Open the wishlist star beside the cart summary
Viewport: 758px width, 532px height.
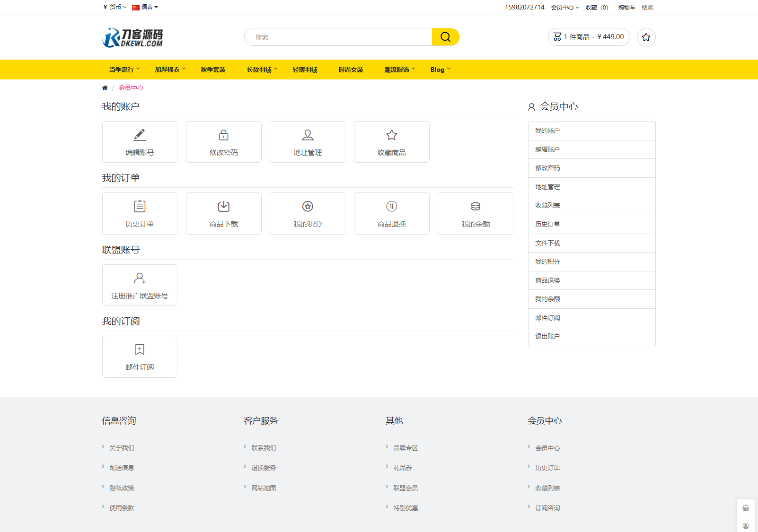point(646,37)
